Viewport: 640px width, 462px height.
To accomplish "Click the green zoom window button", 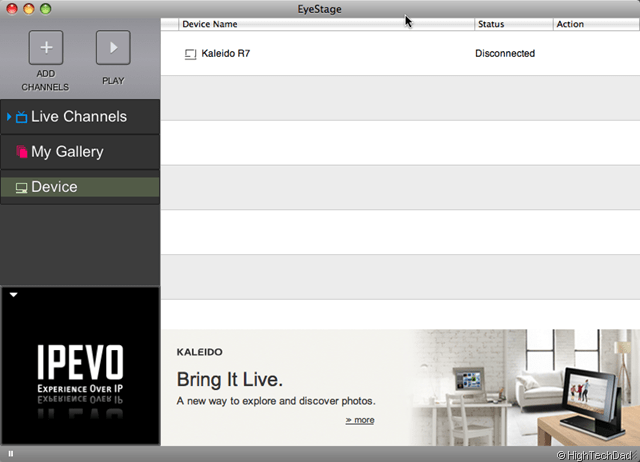I will (46, 8).
